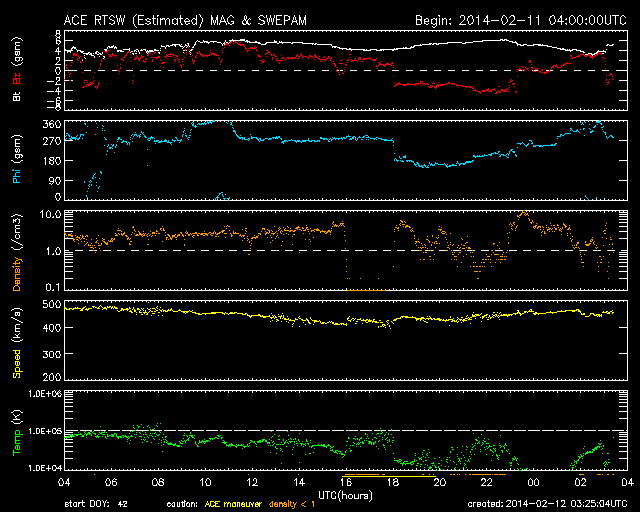Click the '1.0E+04' tick on Temp axis
The width and height of the screenshot is (640, 512).
coord(44,468)
